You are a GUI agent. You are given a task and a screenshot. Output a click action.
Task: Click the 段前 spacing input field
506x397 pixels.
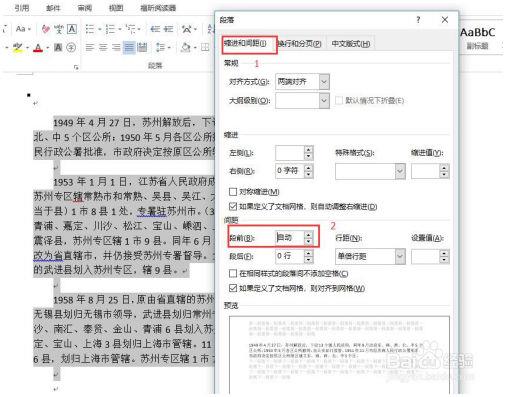point(289,238)
